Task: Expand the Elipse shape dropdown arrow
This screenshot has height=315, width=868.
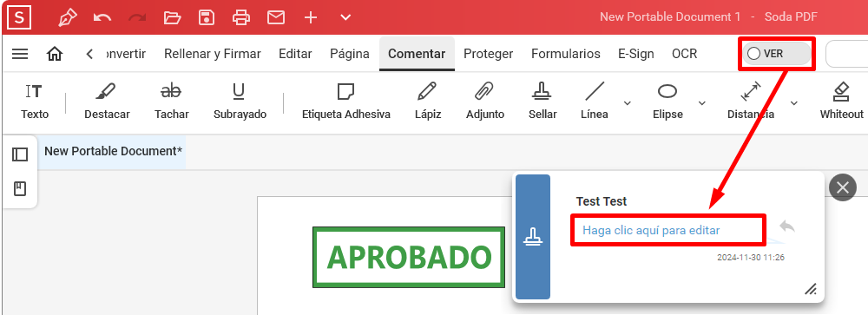Action: [x=701, y=103]
